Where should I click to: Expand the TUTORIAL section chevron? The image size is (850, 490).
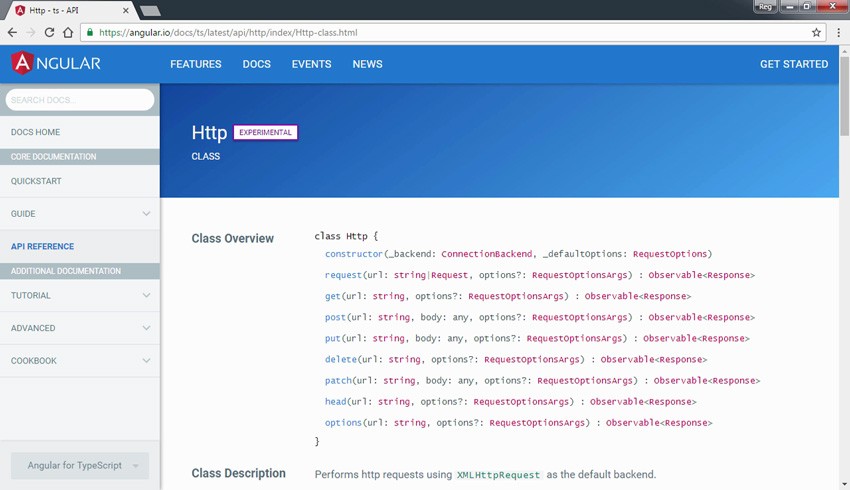pyautogui.click(x=146, y=295)
